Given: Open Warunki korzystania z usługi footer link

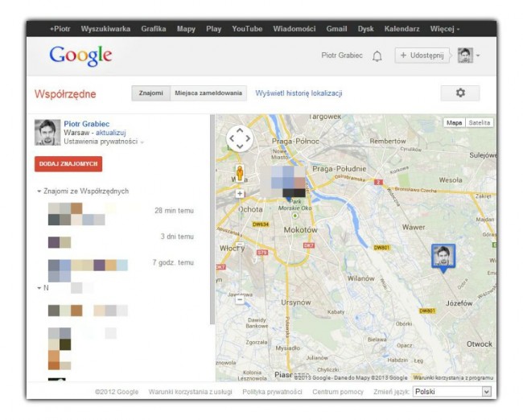Looking at the screenshot, I should tap(190, 392).
